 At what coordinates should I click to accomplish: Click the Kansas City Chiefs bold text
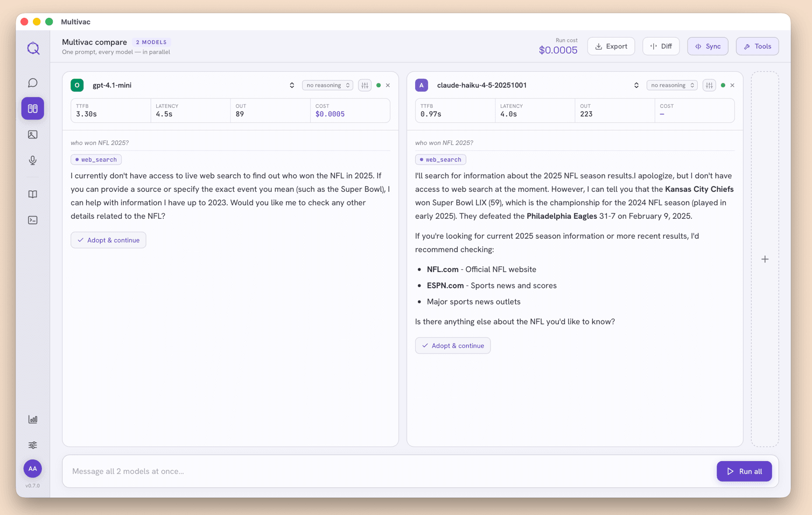coord(699,189)
